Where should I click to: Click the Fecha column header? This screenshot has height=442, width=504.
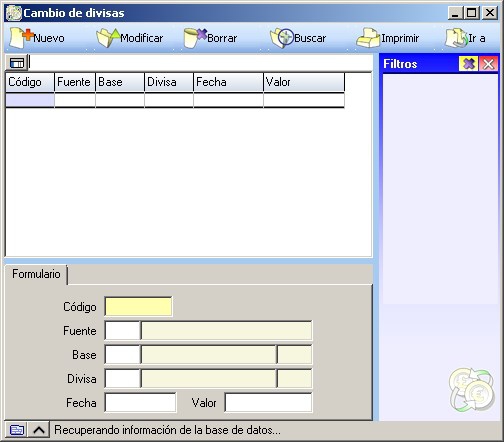228,82
